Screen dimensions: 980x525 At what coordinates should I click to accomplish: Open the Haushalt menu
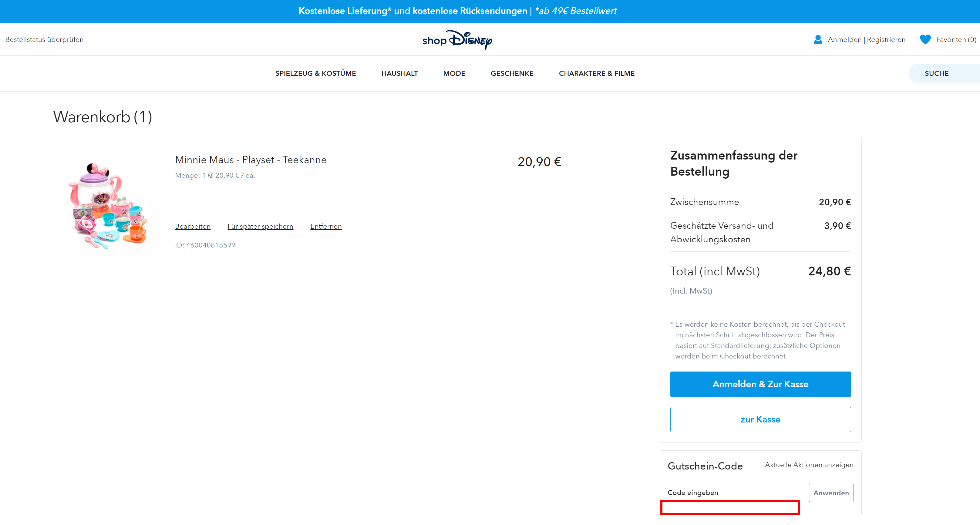click(x=399, y=73)
